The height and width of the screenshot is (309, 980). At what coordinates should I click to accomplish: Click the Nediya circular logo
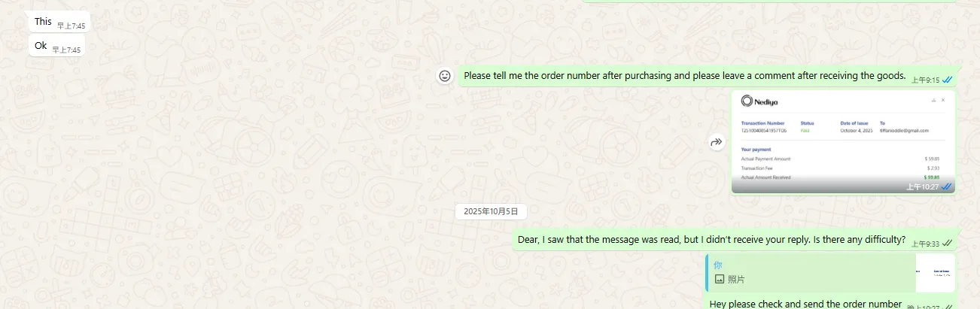pyautogui.click(x=747, y=101)
